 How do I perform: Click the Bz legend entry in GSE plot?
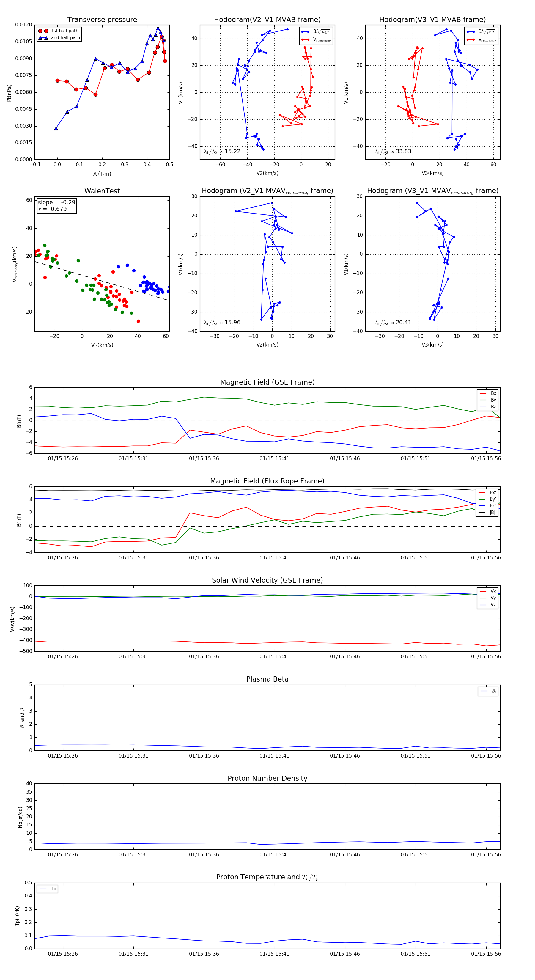488,407
